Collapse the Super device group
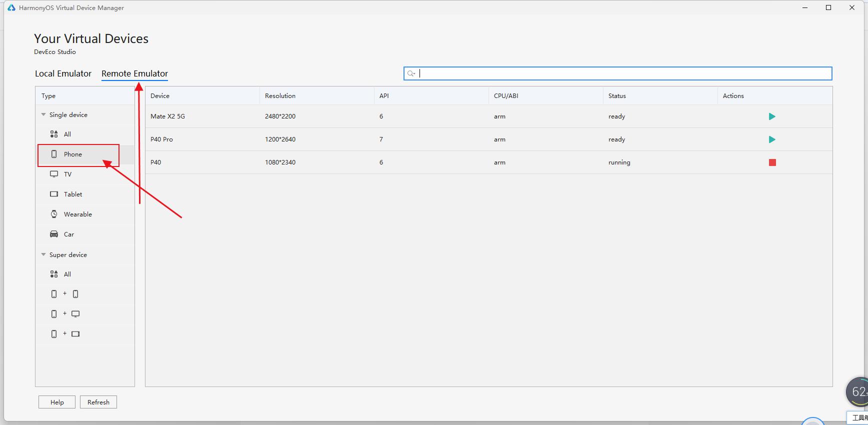868x425 pixels. click(43, 254)
